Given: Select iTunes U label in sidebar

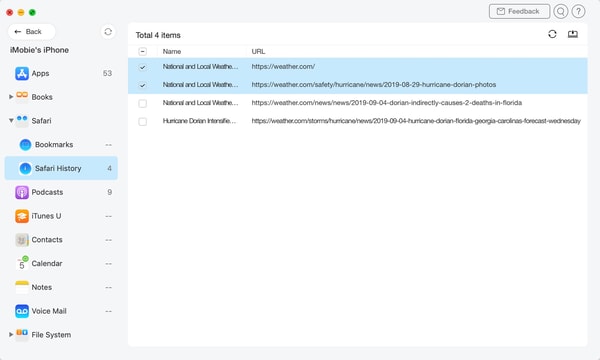Looking at the screenshot, I should click(x=46, y=216).
